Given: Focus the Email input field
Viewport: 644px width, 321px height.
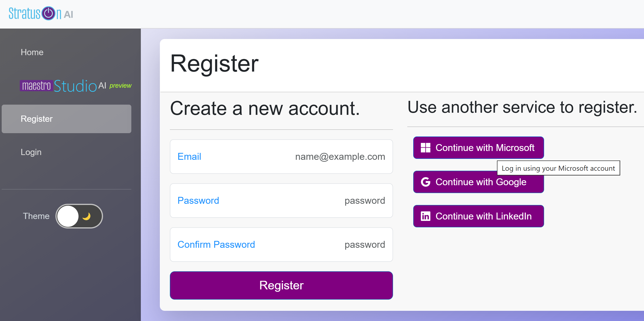Looking at the screenshot, I should tap(281, 157).
